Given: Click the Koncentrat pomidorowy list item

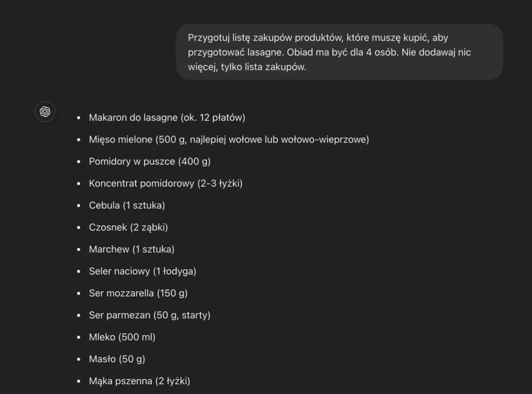Looking at the screenshot, I should [166, 183].
